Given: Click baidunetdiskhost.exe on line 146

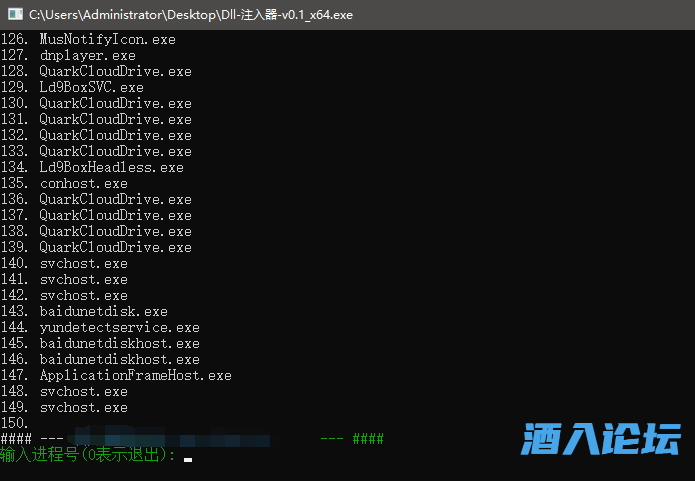Looking at the screenshot, I should (119, 359).
